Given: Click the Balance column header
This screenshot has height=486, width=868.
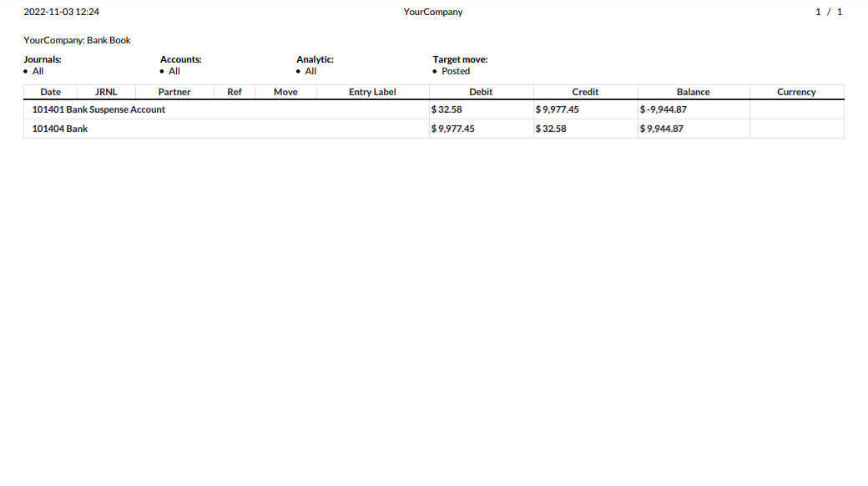Looking at the screenshot, I should [x=693, y=92].
